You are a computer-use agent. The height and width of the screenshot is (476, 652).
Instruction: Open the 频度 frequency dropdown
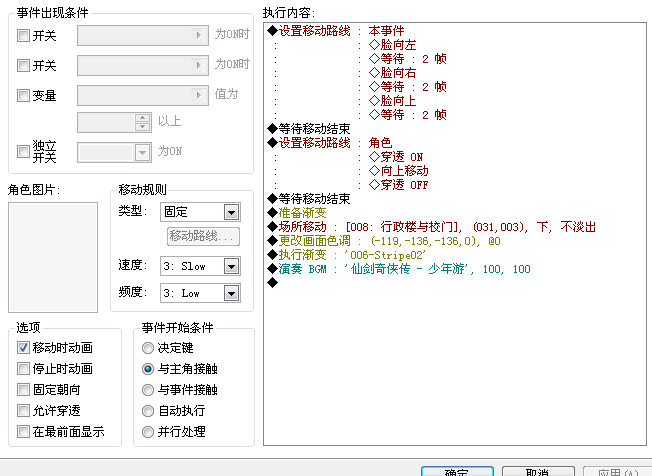(231, 293)
